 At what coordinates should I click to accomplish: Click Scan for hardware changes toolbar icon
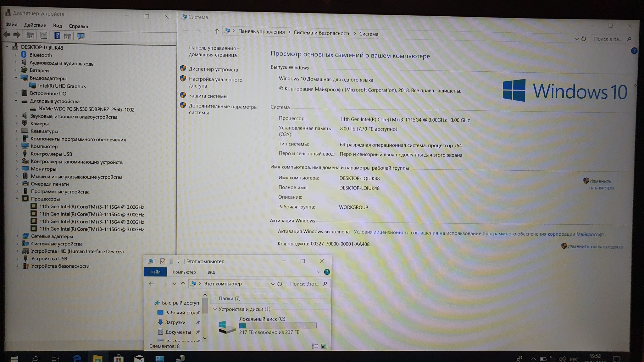(x=81, y=36)
